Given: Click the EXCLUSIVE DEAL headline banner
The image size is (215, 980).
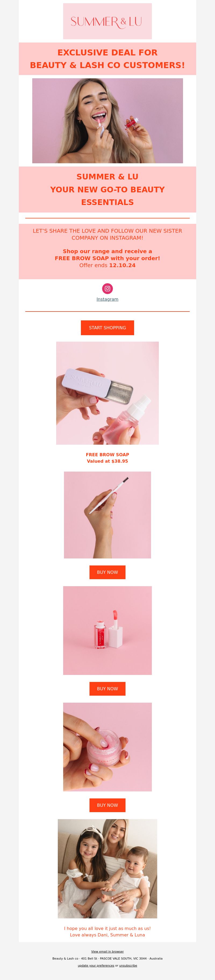Looking at the screenshot, I should [x=107, y=59].
